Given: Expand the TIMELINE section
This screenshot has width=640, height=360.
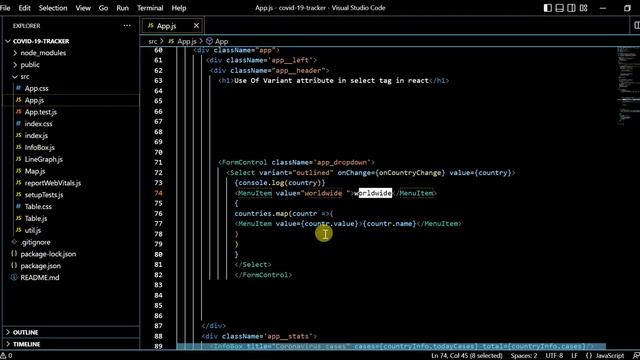Looking at the screenshot, I should (x=26, y=344).
